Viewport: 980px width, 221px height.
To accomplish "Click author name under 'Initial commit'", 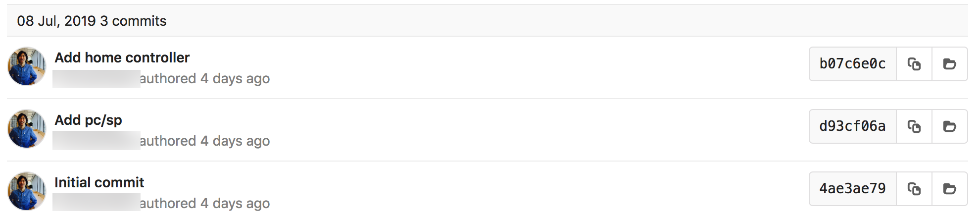I will point(96,203).
